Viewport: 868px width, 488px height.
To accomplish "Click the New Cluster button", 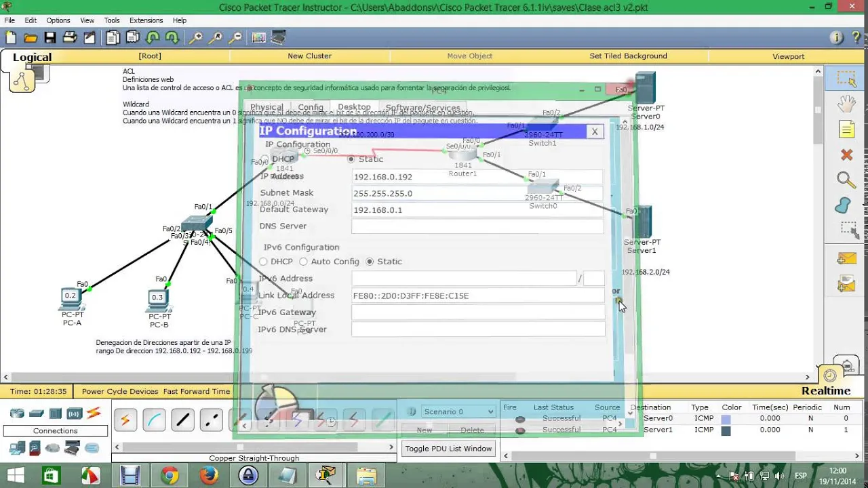I will (x=309, y=56).
